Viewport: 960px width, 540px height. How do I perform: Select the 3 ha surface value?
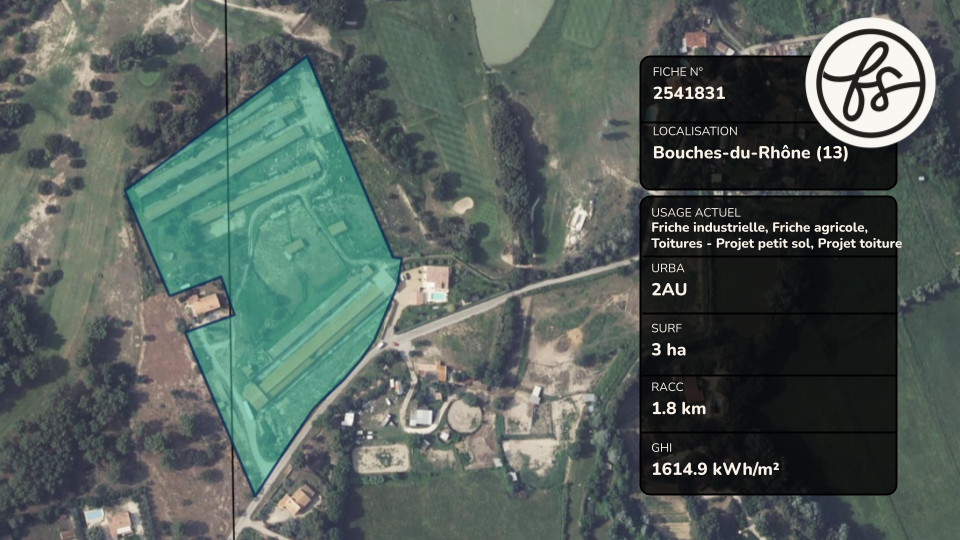pos(669,350)
